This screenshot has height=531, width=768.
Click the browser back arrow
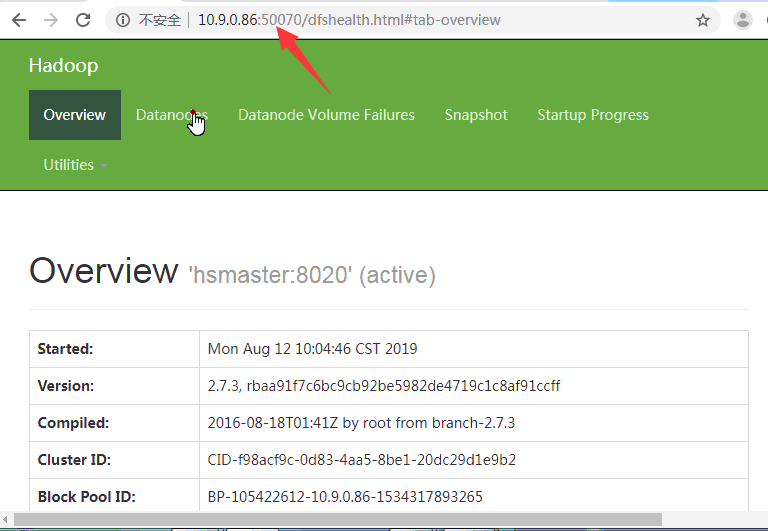(19, 20)
